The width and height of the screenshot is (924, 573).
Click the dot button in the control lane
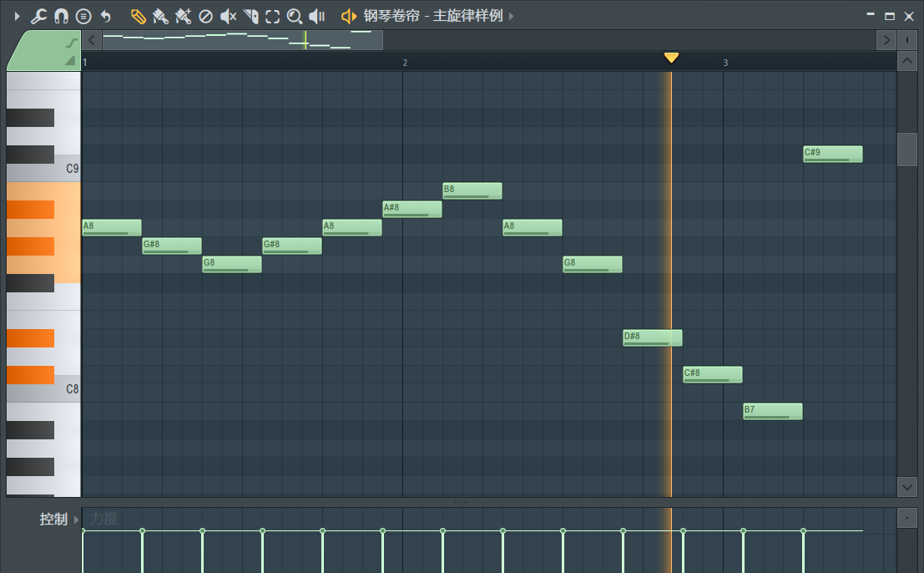point(907,518)
